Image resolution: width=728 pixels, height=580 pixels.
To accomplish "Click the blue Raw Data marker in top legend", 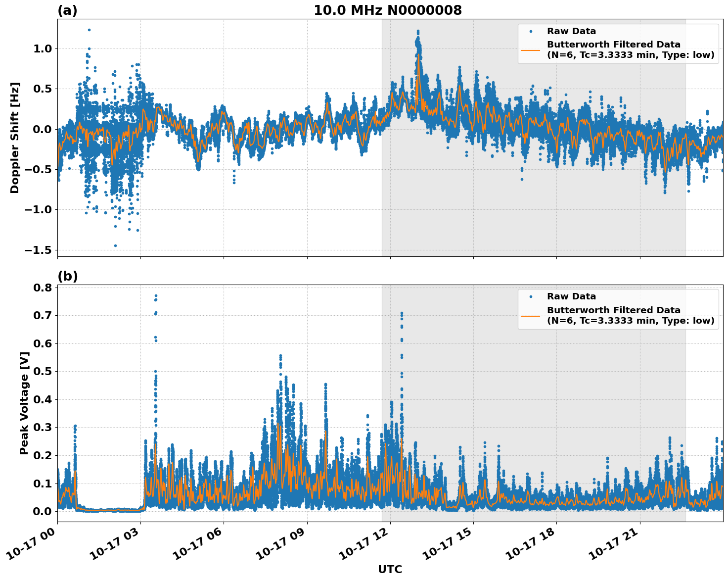I will [x=530, y=32].
